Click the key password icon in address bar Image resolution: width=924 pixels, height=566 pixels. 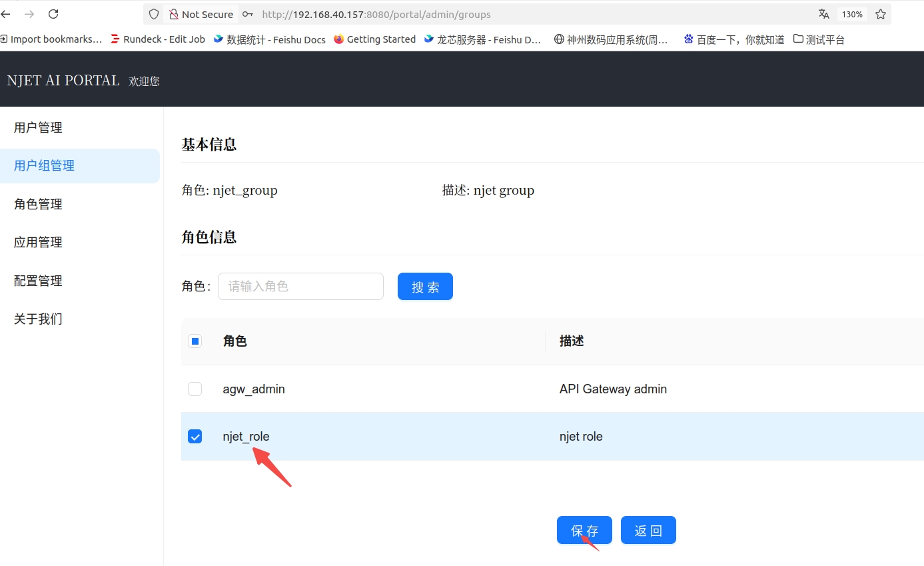pos(248,14)
